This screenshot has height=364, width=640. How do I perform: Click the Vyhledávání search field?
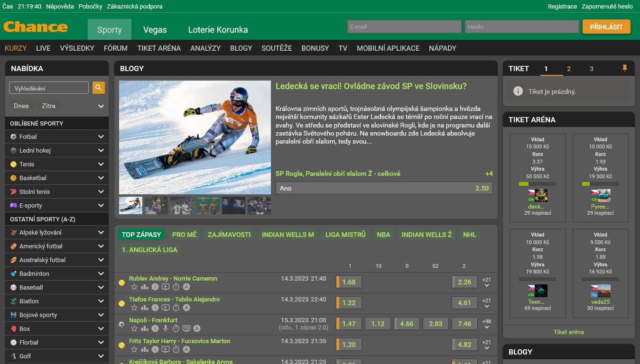click(x=49, y=88)
